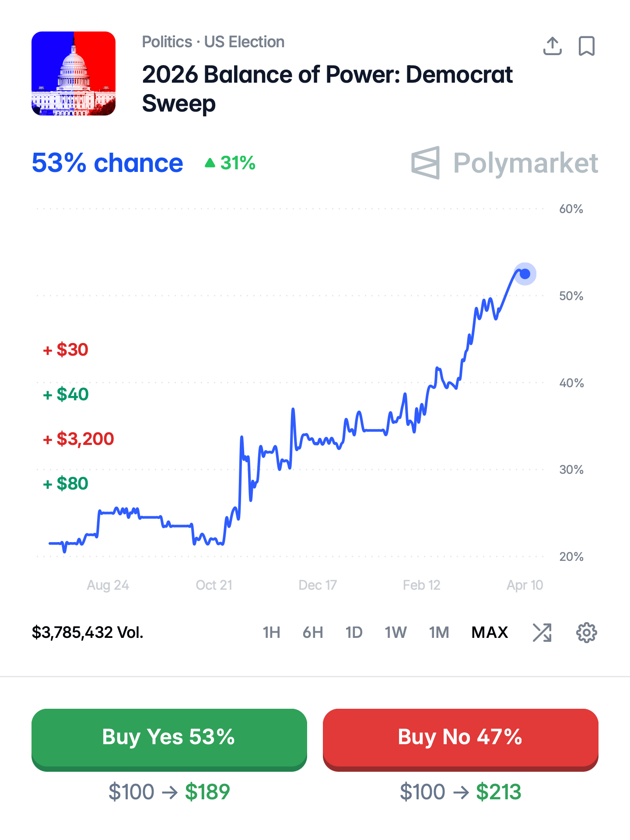Click the 53% chance headline
The image size is (630, 840).
click(108, 163)
